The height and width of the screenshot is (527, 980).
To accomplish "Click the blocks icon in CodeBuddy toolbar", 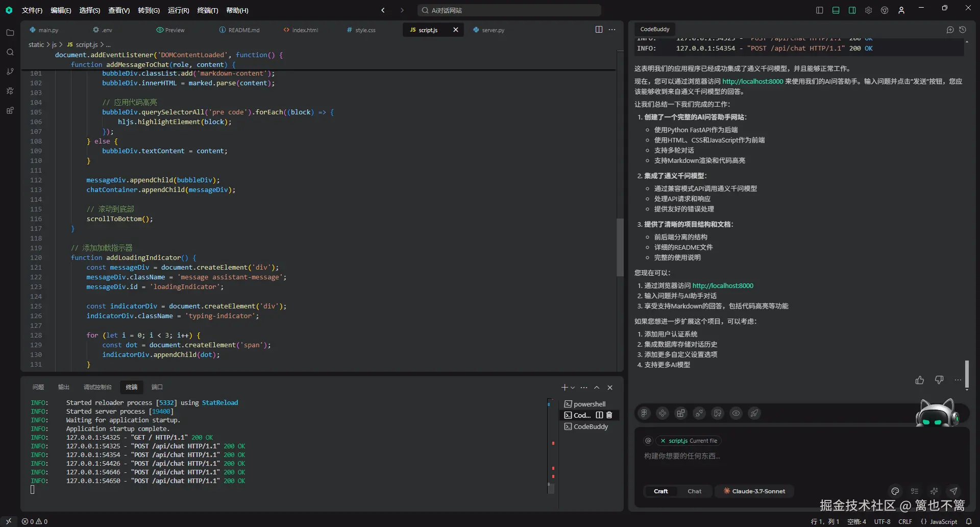I will (681, 413).
